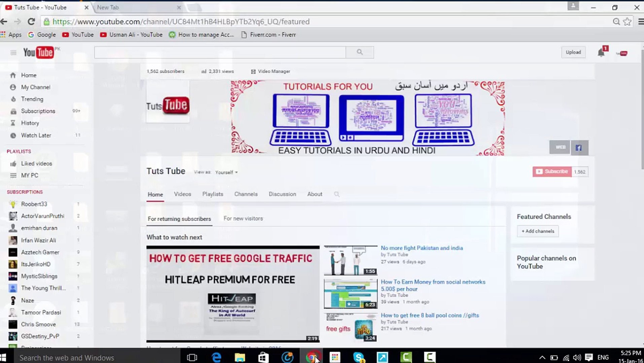Image resolution: width=644 pixels, height=363 pixels.
Task: Click the HitLeap Premium video thumbnail
Action: click(x=233, y=292)
